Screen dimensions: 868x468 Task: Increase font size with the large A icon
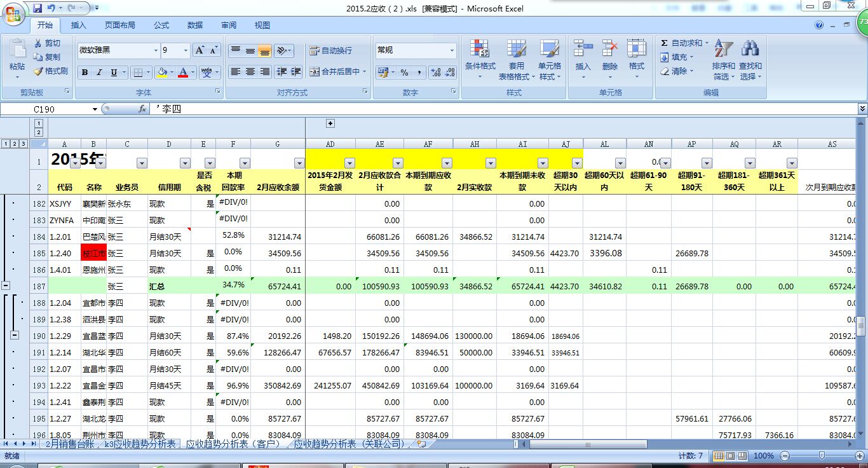tap(200, 50)
